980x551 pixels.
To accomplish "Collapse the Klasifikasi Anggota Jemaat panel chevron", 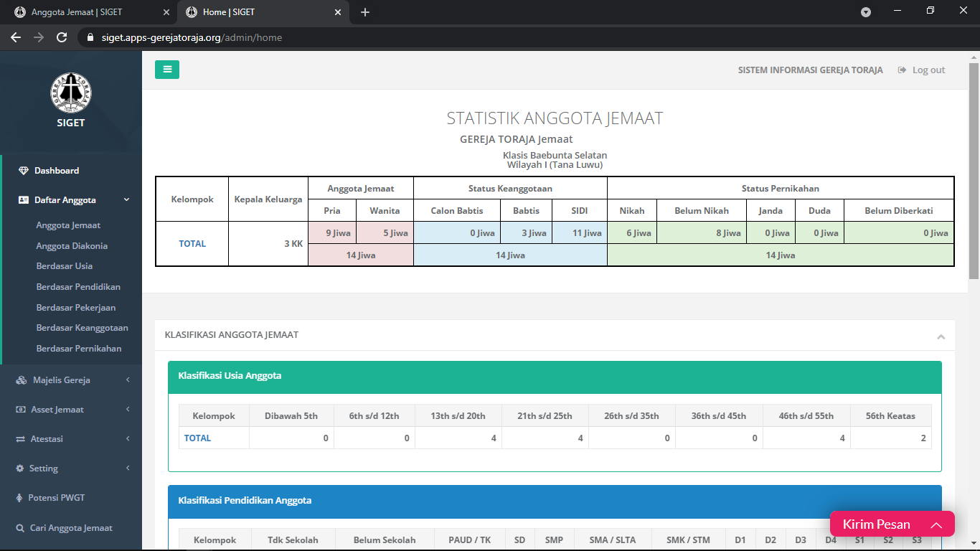I will 941,336.
